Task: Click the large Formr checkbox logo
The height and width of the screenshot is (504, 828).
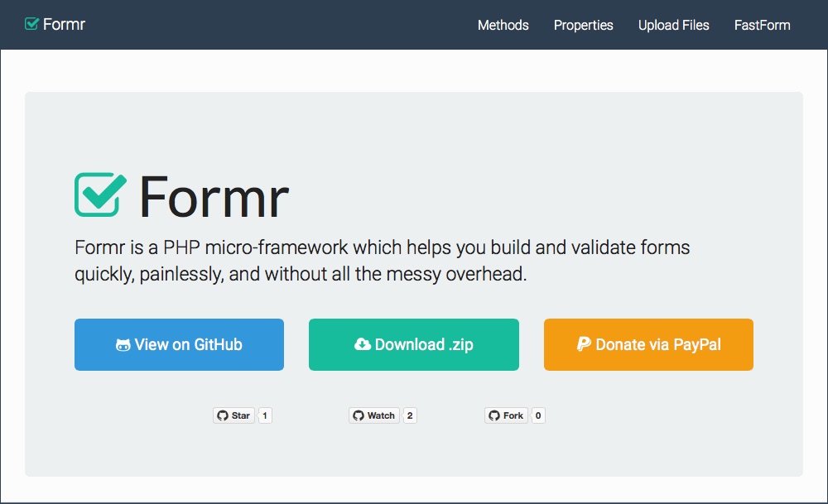Action: [100, 194]
